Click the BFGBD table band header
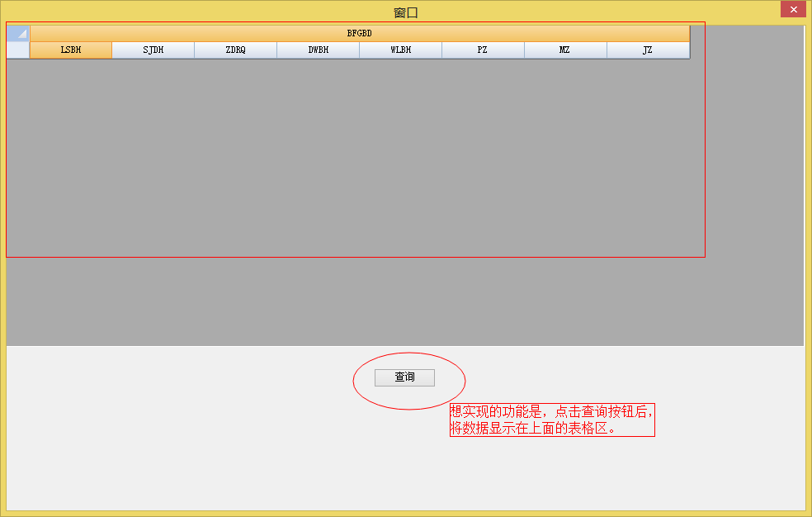The width and height of the screenshot is (812, 517). pos(360,33)
